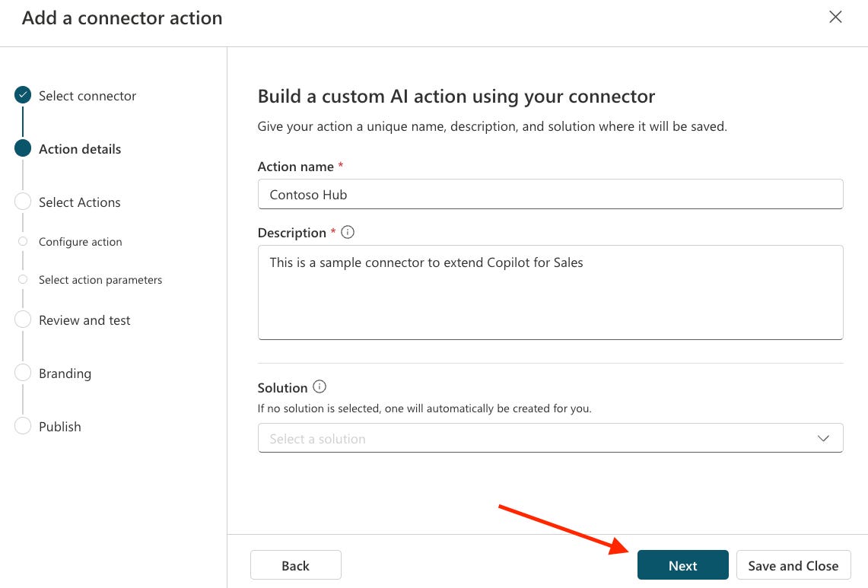Viewport: 868px width, 588px height.
Task: Click the empty Branding step circle
Action: (23, 373)
